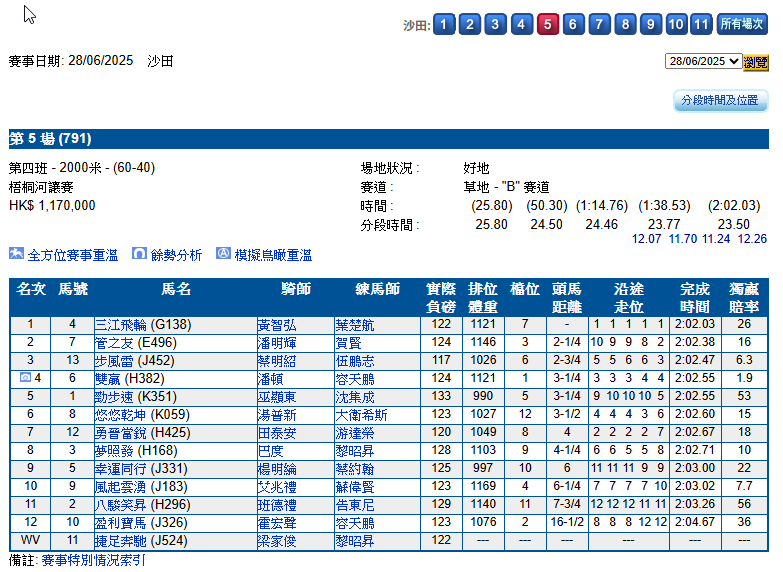Open jockey 梁家俊 profile
This screenshot has height=572, width=783.
pos(277,541)
